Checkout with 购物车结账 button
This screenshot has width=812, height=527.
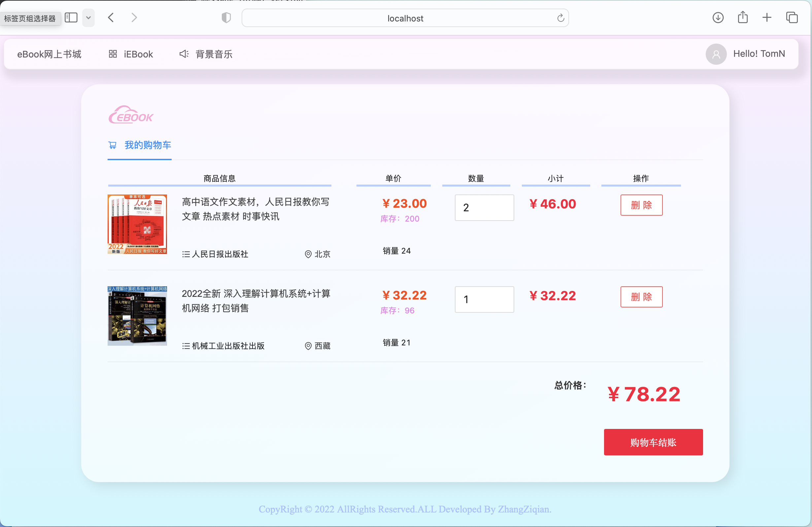(653, 442)
